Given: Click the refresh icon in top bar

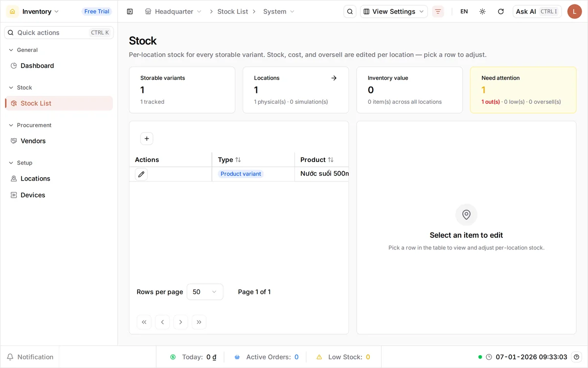Looking at the screenshot, I should click(x=500, y=11).
